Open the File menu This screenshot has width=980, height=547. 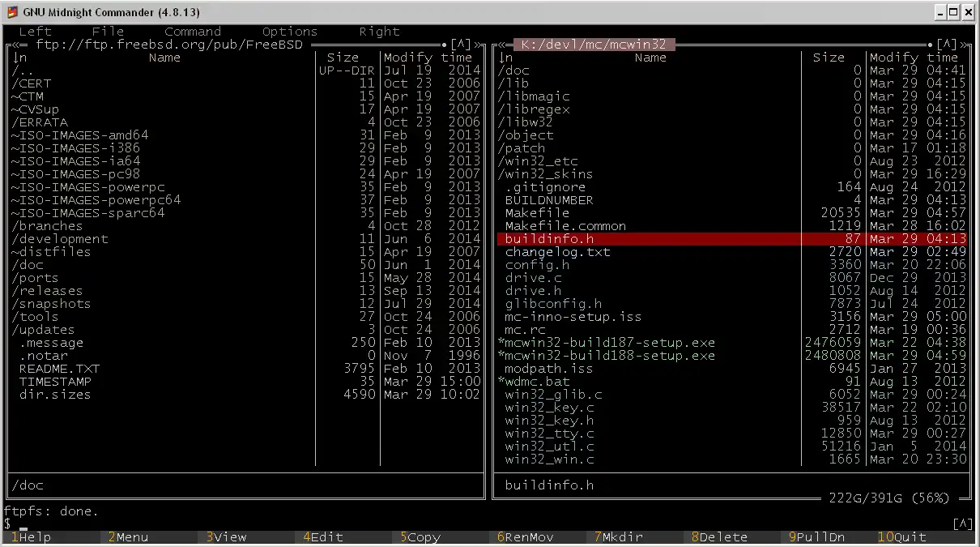click(108, 32)
